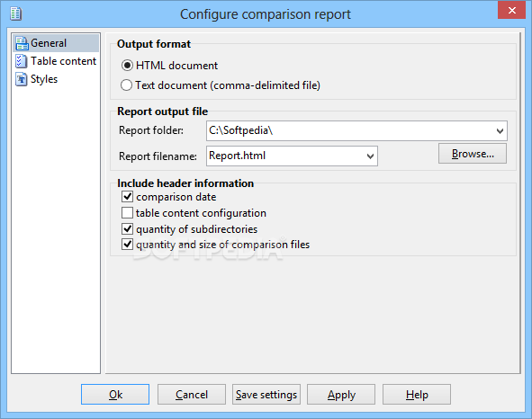Click the 'Report folder:' label
532x419 pixels.
point(151,130)
